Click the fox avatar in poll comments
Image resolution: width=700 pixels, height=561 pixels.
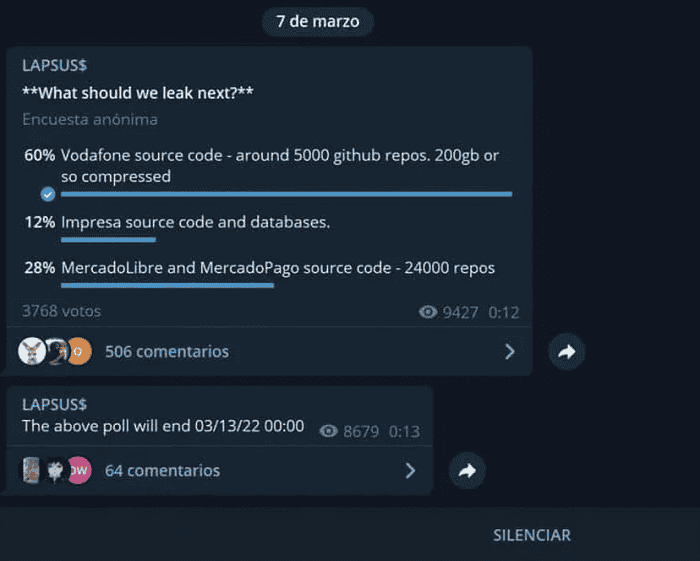pos(31,351)
